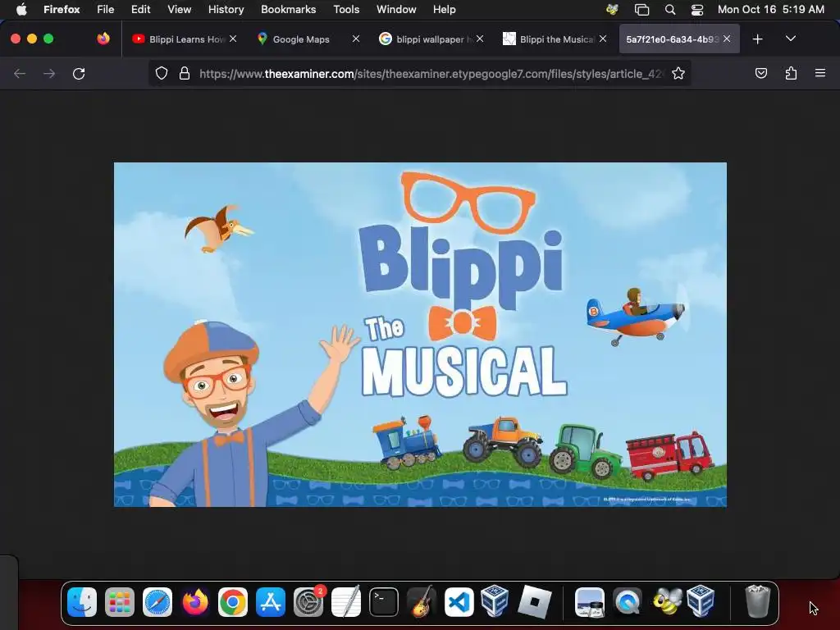Open the Bookmarks menu
Viewport: 840px width, 630px height.
coord(288,9)
